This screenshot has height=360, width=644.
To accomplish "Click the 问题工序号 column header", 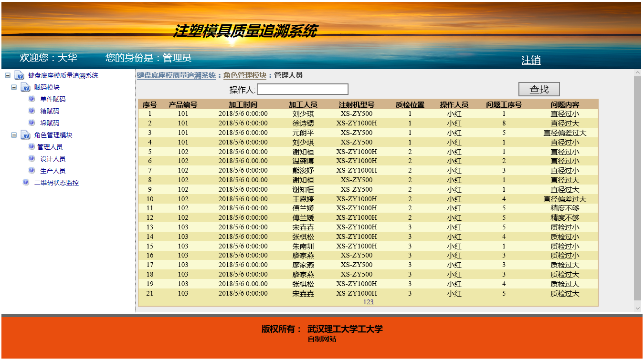I will pos(504,104).
